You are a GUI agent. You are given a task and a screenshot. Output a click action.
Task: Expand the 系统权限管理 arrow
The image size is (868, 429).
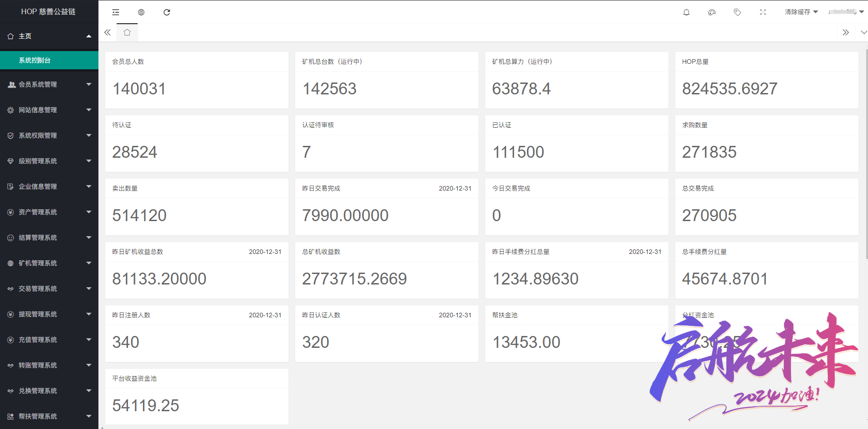[x=89, y=135]
